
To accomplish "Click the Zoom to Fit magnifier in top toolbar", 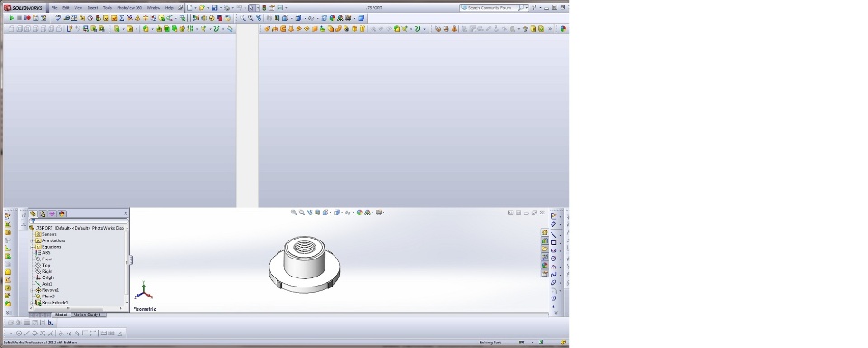I will (x=242, y=18).
